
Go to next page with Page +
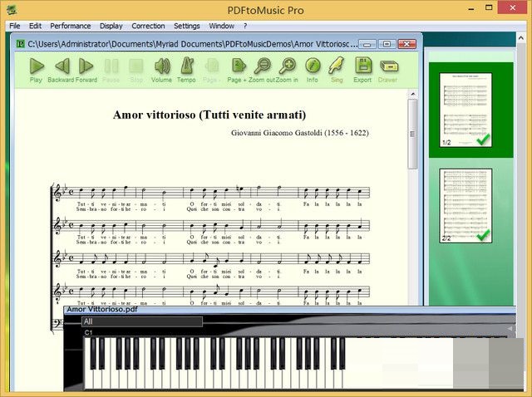click(x=237, y=66)
